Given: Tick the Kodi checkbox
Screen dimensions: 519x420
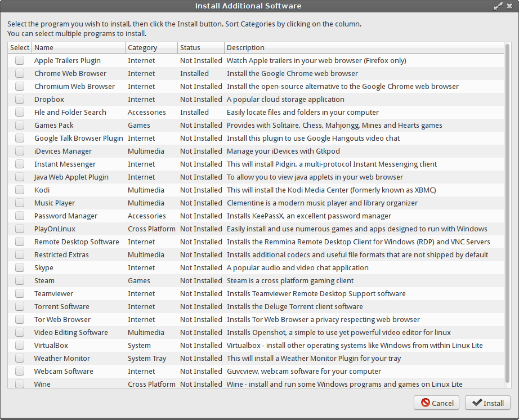Looking at the screenshot, I should [20, 190].
